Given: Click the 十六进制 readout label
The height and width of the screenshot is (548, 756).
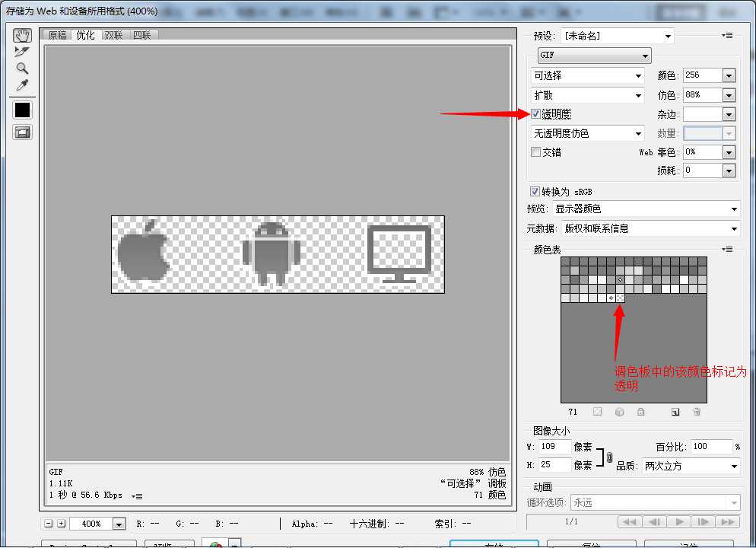Looking at the screenshot, I should point(370,524).
